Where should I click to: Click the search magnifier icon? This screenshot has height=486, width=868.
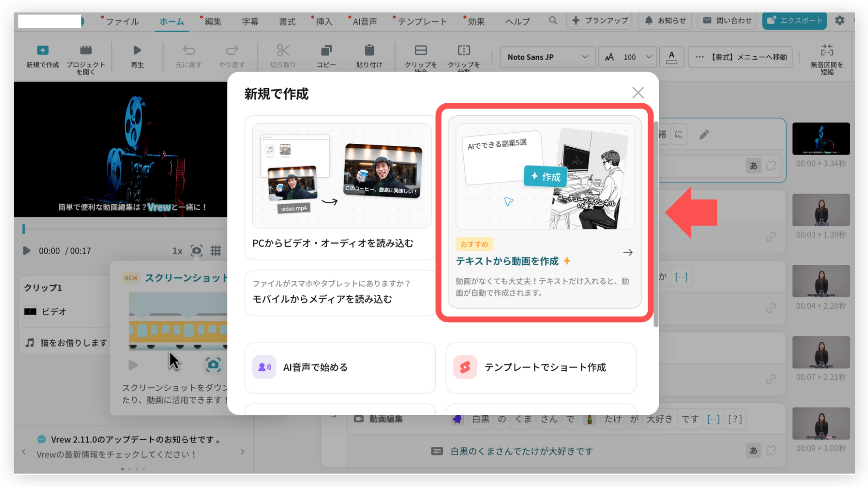tap(553, 20)
